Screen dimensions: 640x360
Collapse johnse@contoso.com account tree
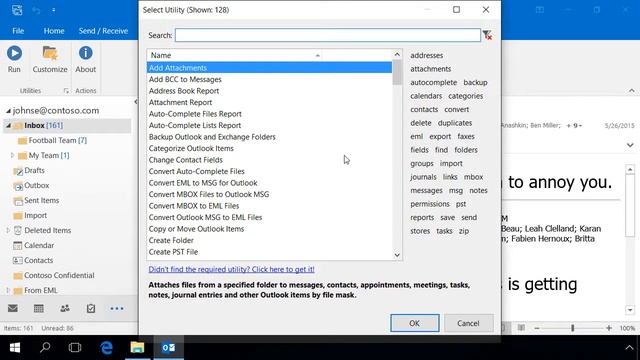pos(8,111)
